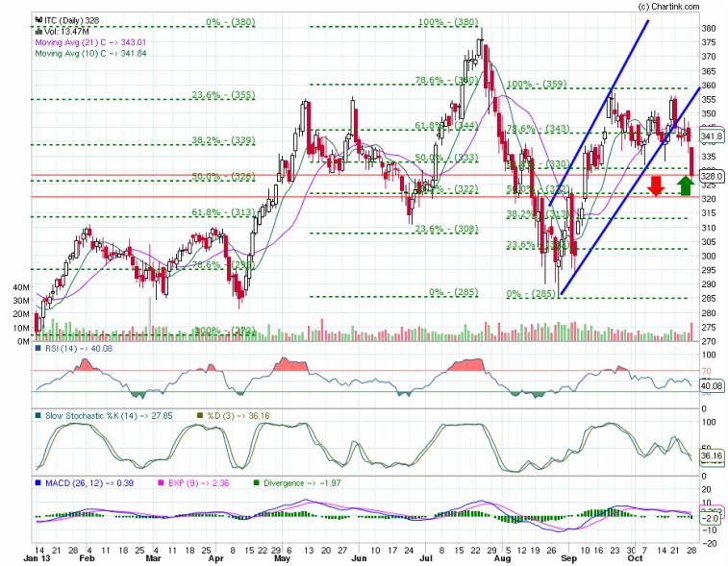This screenshot has width=728, height=566.
Task: Click the 365 price axis label
Action: (x=709, y=71)
